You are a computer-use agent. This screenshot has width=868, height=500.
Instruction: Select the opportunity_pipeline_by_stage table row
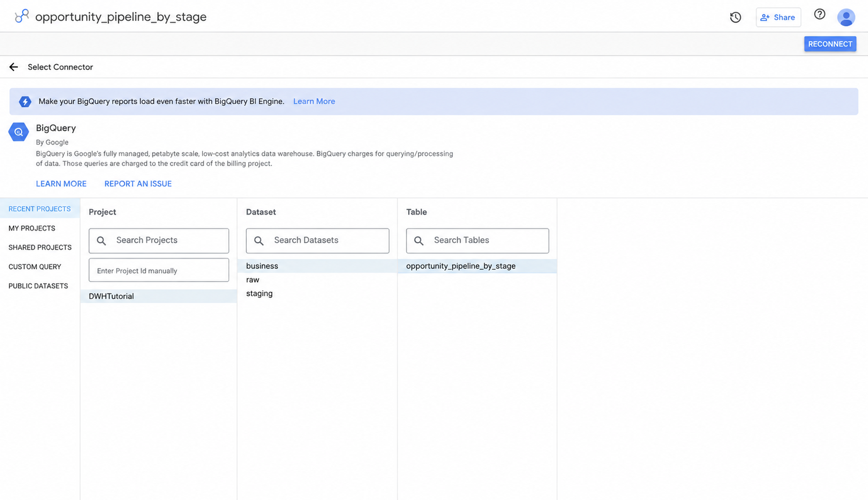(x=477, y=266)
